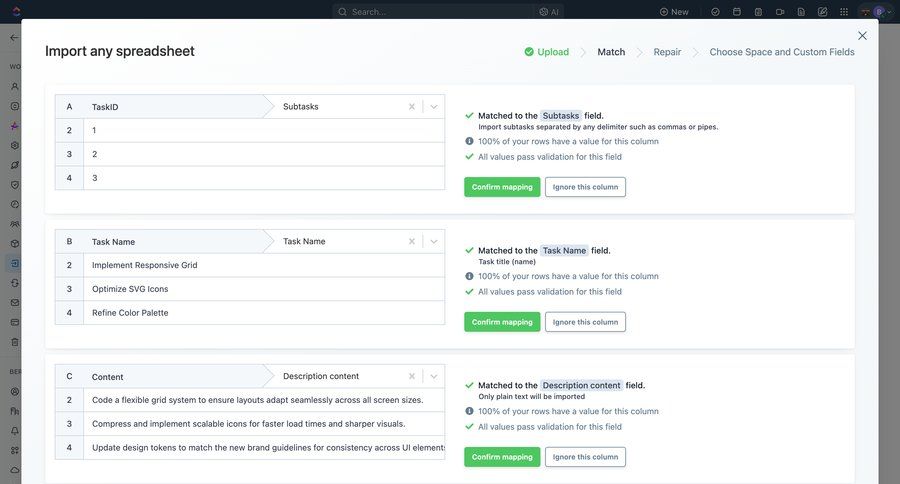Screen dimensions: 900x484
Task: Click the highlighted 'Description content' field tag
Action: point(581,385)
